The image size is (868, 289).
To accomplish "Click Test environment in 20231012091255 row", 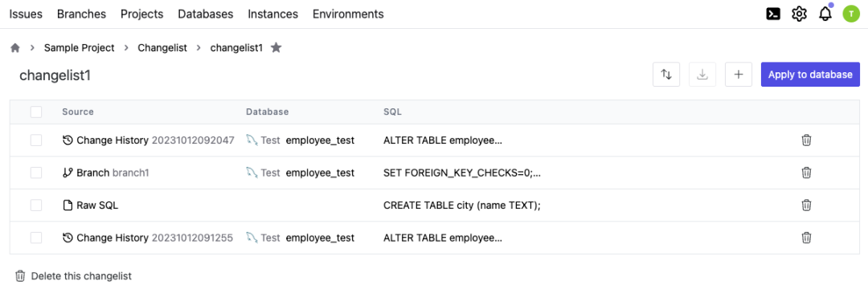I will click(270, 238).
